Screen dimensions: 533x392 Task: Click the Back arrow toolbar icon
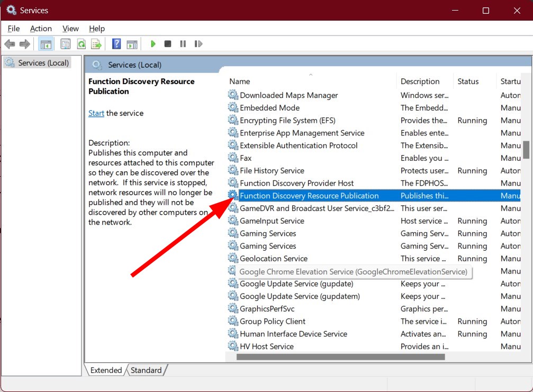tap(10, 44)
